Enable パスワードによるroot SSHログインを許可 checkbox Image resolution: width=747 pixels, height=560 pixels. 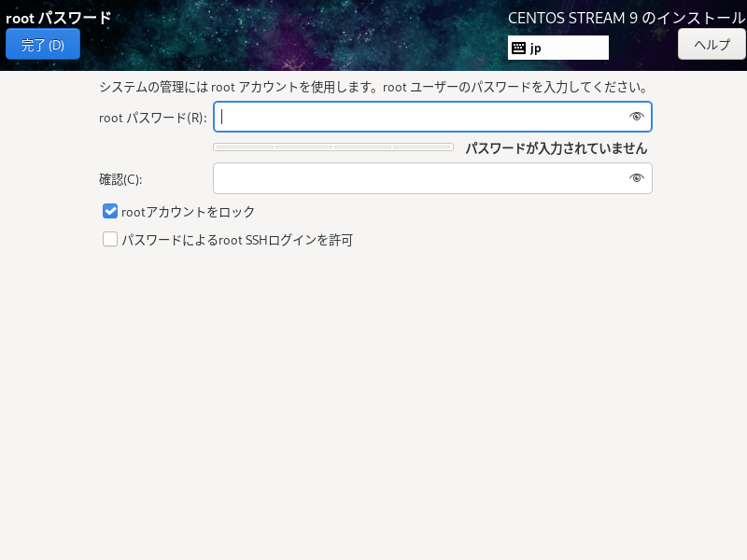[x=110, y=239]
